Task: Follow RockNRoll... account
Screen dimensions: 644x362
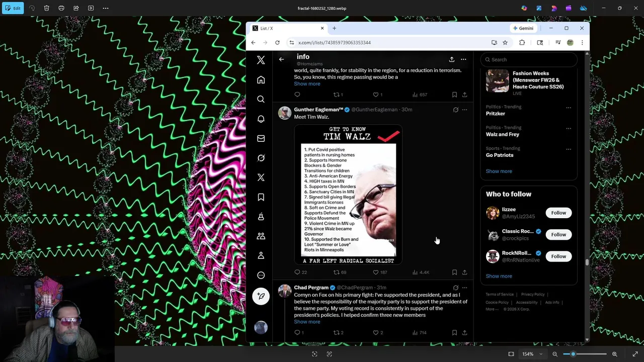Action: (x=558, y=256)
